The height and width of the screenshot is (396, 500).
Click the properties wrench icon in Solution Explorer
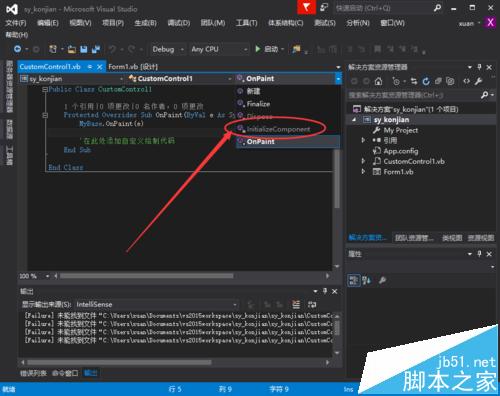[478, 81]
